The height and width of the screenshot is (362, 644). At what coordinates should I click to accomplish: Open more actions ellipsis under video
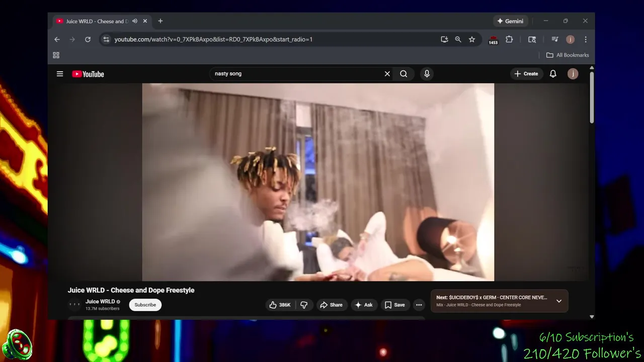pyautogui.click(x=419, y=305)
